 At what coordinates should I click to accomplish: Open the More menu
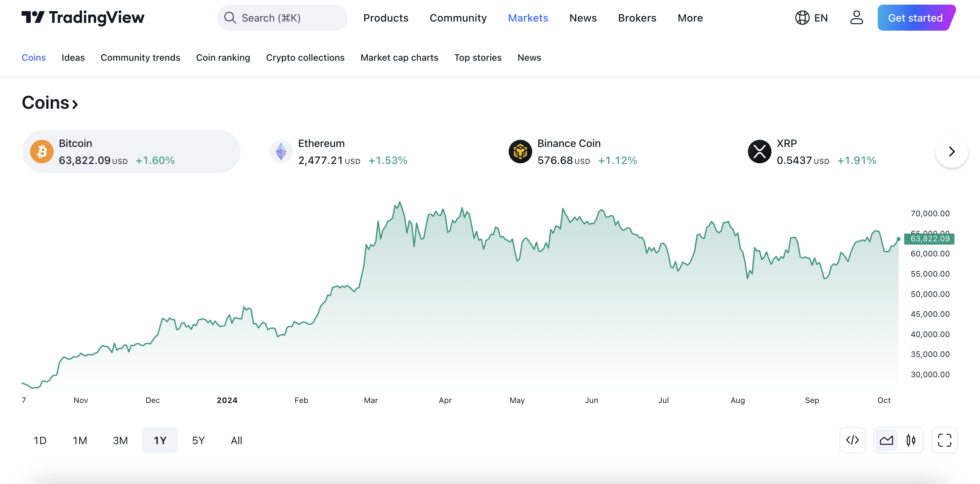(x=690, y=18)
